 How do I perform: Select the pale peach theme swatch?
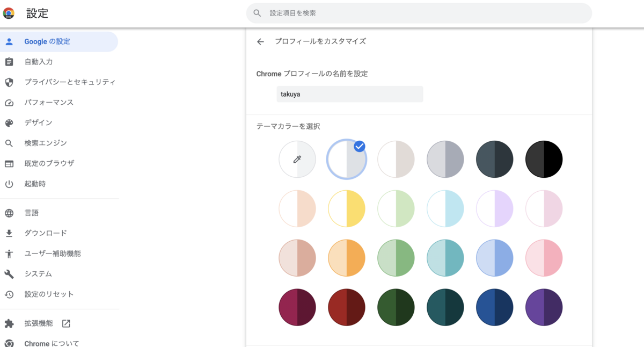pos(297,208)
